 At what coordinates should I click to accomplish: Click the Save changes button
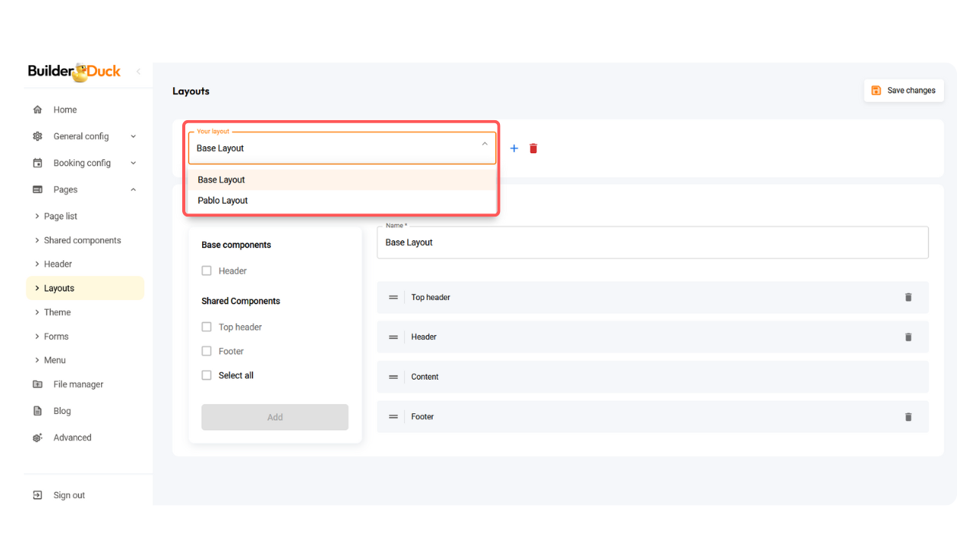903,90
